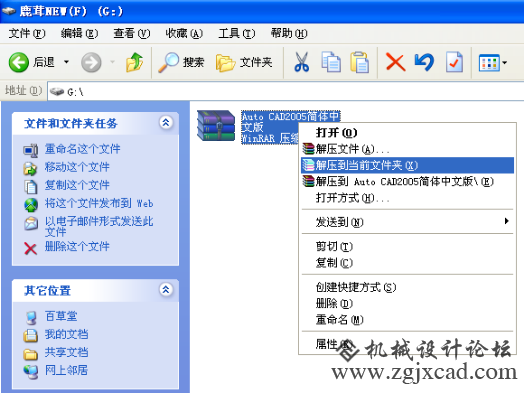Open 我的文档 location link

coord(67,334)
